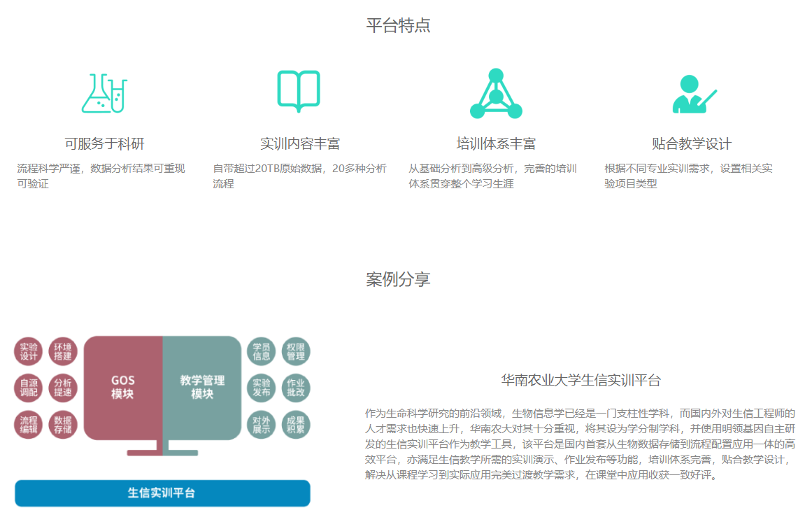Click the description starting 根据不同专业实训需求
This screenshot has width=812, height=515.
[x=688, y=176]
